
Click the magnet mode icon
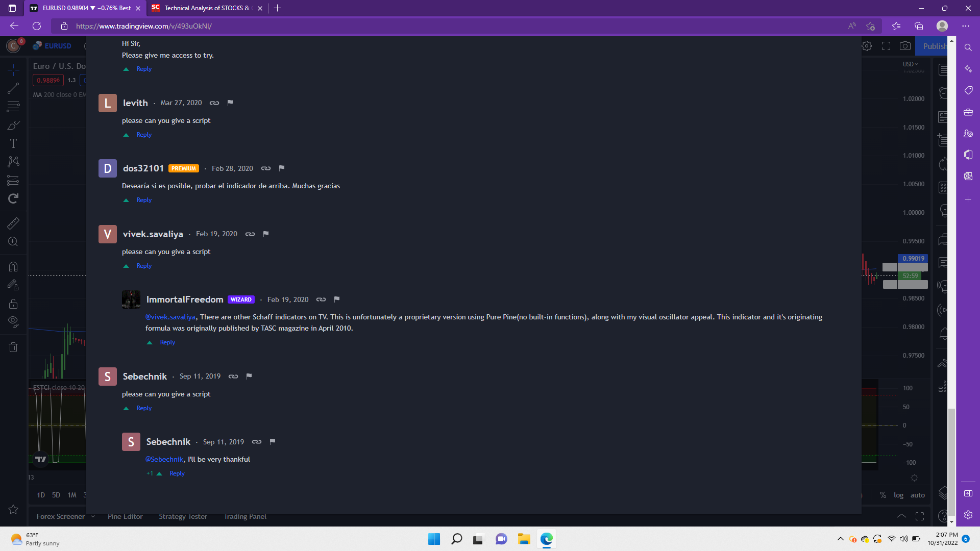pos(13,266)
